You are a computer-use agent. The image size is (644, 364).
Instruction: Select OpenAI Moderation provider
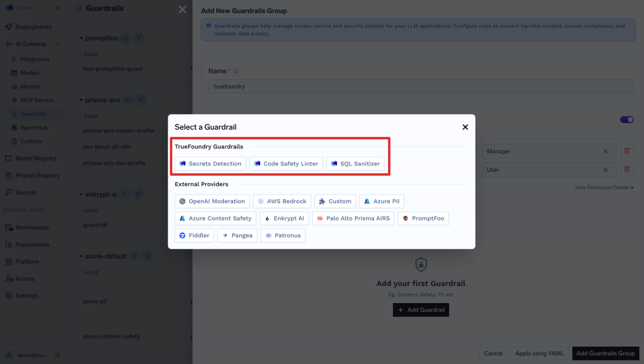click(212, 201)
